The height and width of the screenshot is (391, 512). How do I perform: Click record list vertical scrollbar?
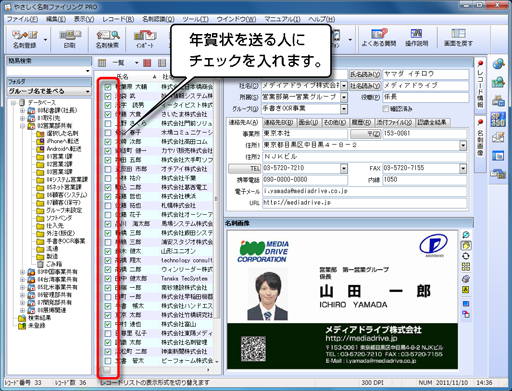(216, 200)
